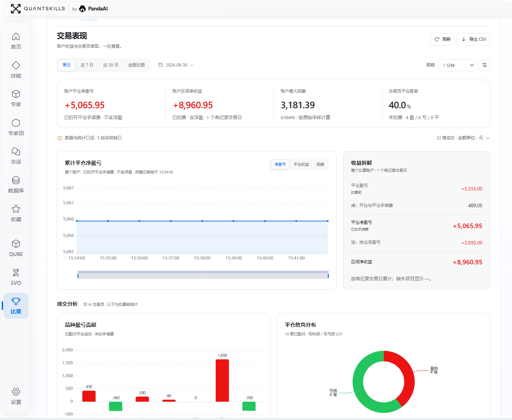512x420 pixels.
Task: Click the 账户最大回撤 3,181.39 value
Action: pyautogui.click(x=298, y=105)
